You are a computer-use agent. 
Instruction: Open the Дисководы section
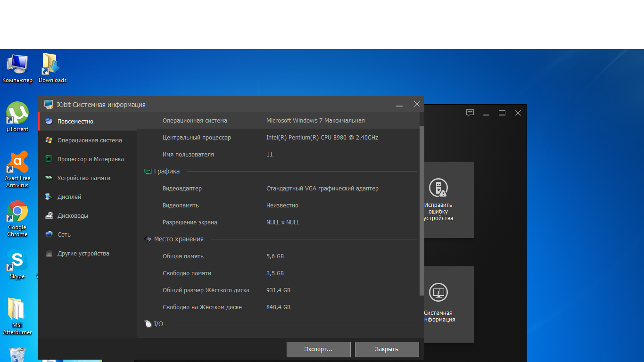73,216
